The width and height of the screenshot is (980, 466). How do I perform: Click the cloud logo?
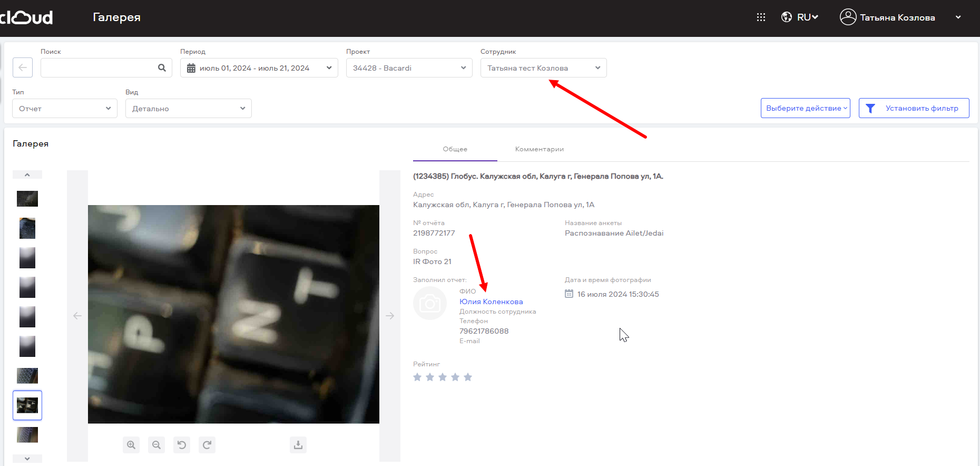26,17
